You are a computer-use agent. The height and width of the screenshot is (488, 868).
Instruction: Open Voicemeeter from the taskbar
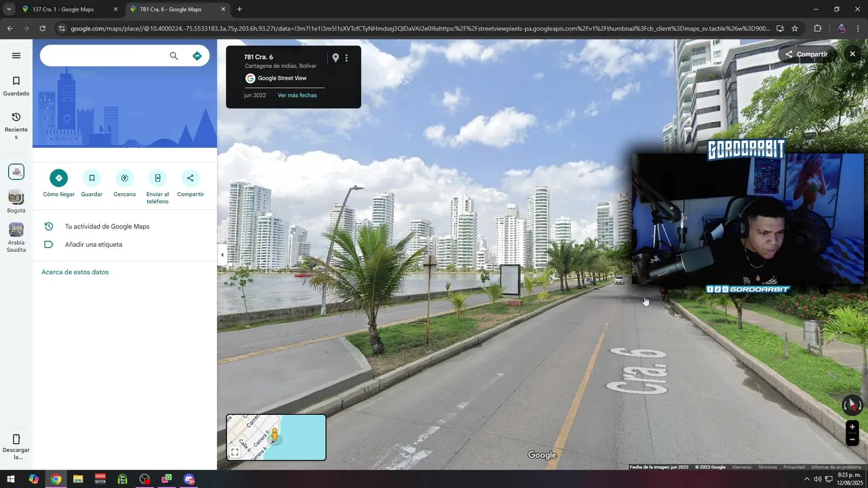[x=100, y=479]
